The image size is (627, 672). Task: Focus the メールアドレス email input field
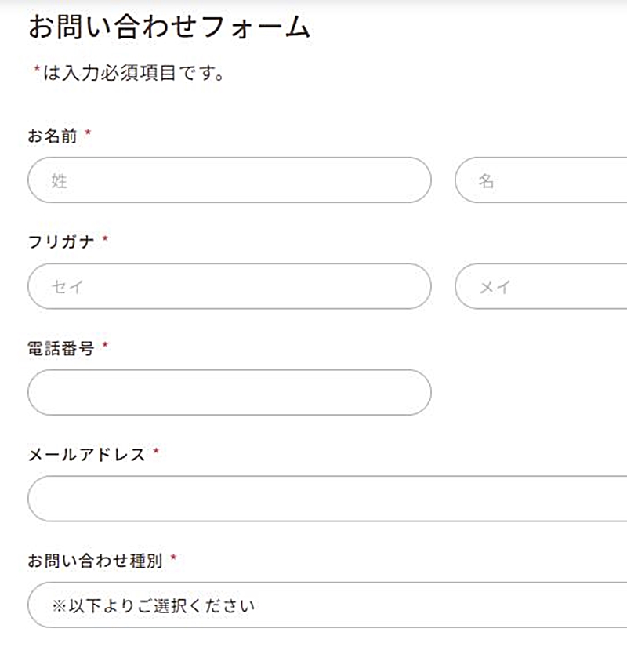click(313, 497)
